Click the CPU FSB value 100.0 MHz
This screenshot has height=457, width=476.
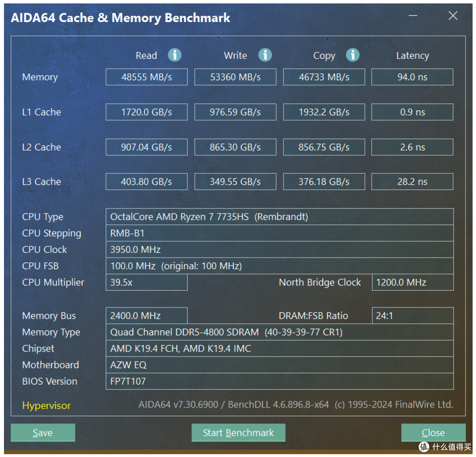[279, 266]
